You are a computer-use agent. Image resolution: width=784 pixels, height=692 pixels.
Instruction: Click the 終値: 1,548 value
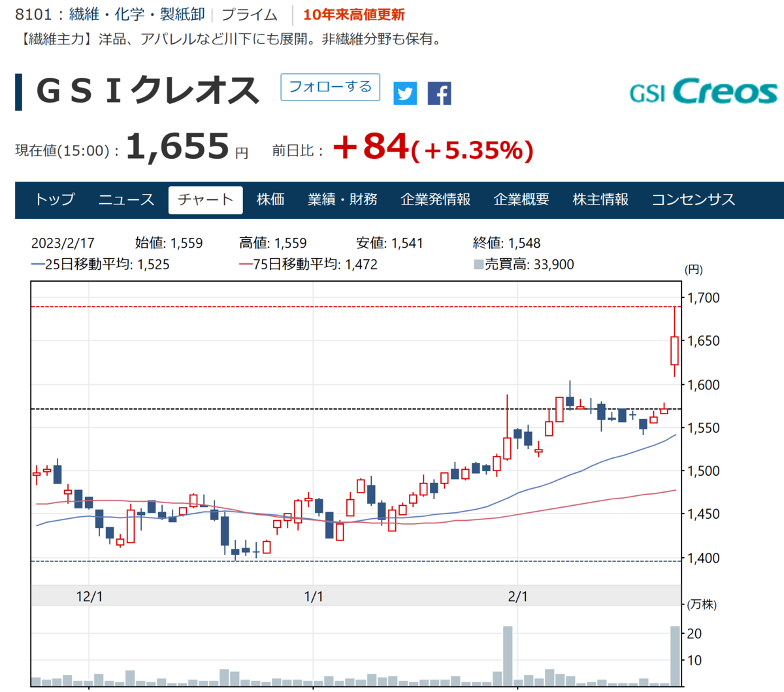507,243
